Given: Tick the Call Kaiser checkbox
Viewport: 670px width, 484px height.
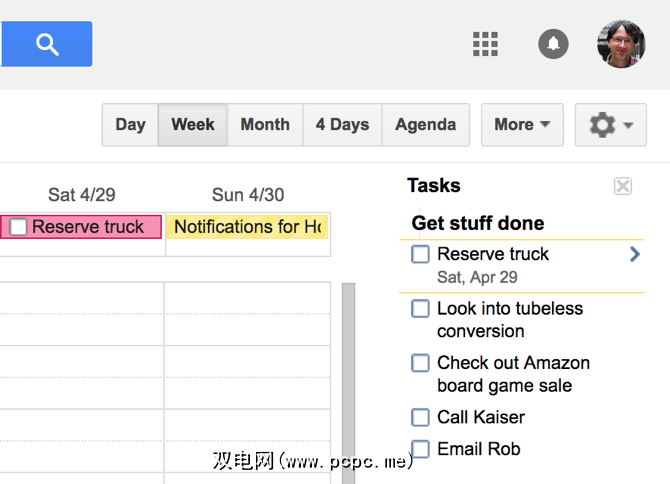Looking at the screenshot, I should pos(421,417).
